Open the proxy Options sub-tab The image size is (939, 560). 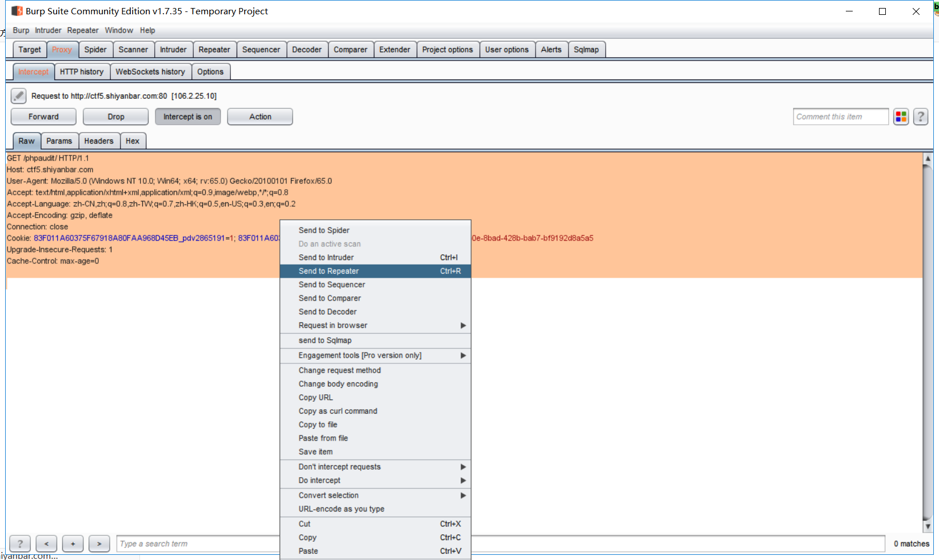(210, 72)
